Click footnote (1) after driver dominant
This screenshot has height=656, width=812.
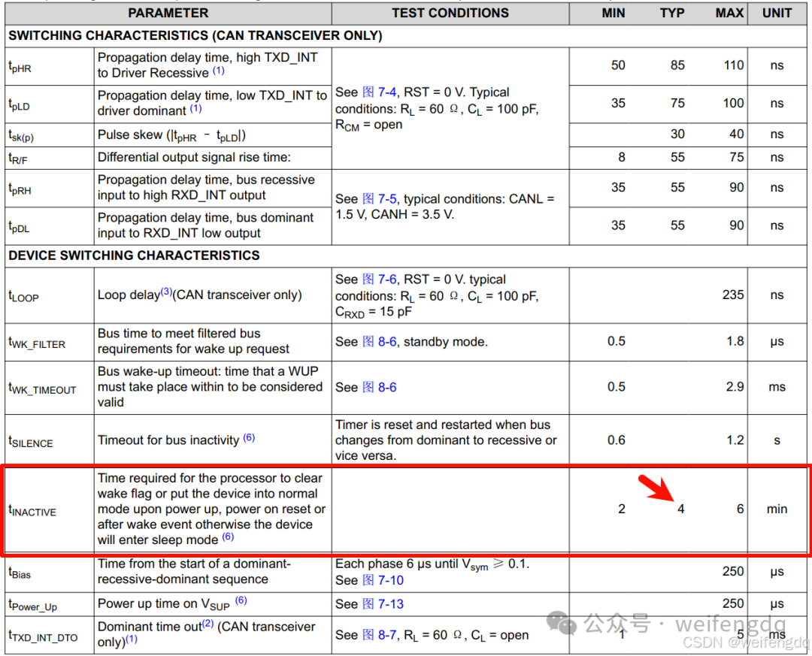coord(195,108)
